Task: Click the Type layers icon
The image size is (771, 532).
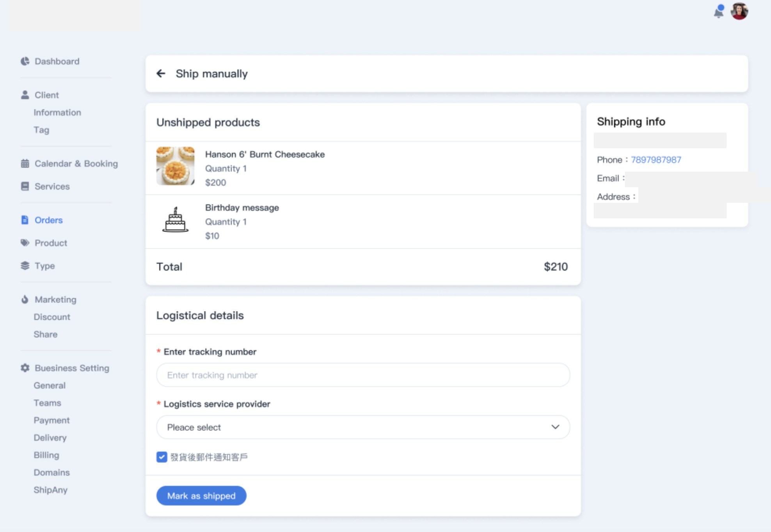Action: [25, 266]
